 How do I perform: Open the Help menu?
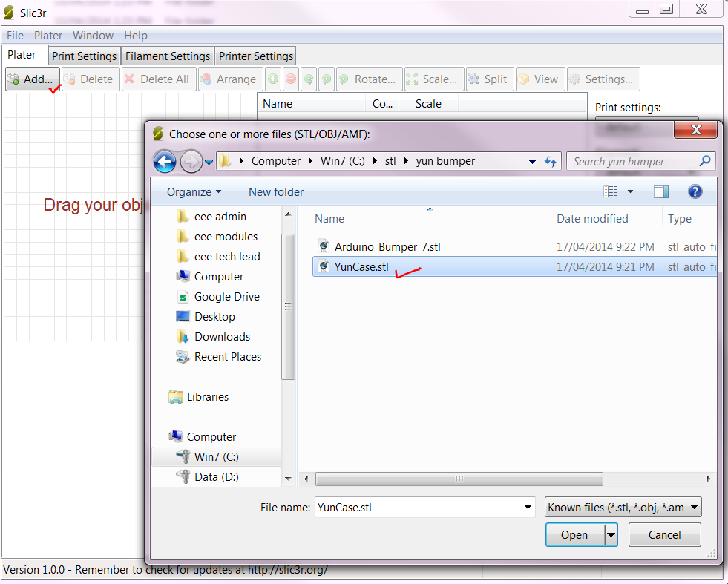[136, 36]
